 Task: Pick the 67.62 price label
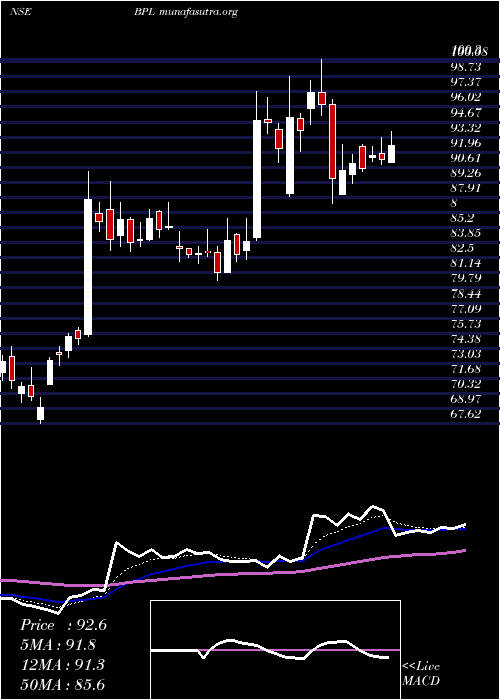pos(466,415)
